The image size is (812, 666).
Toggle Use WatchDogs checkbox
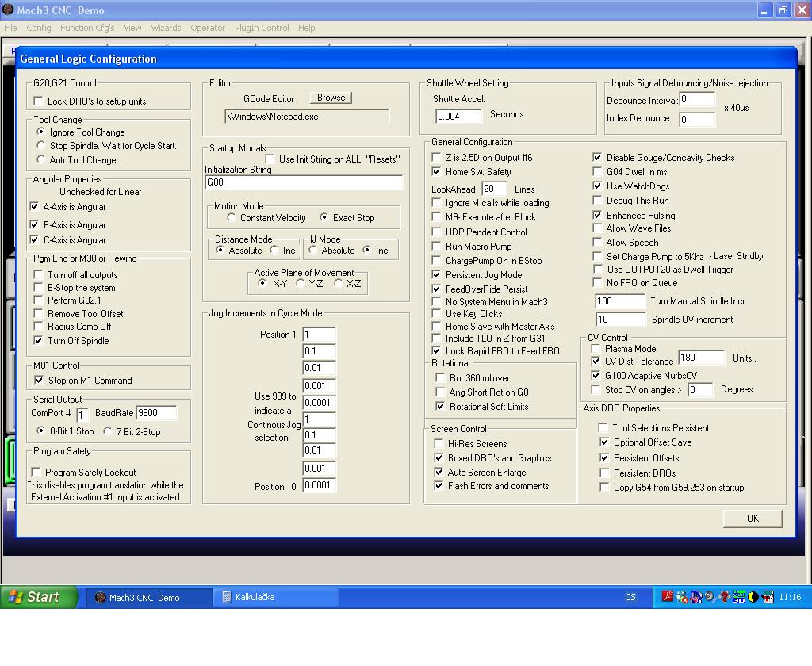tap(597, 186)
